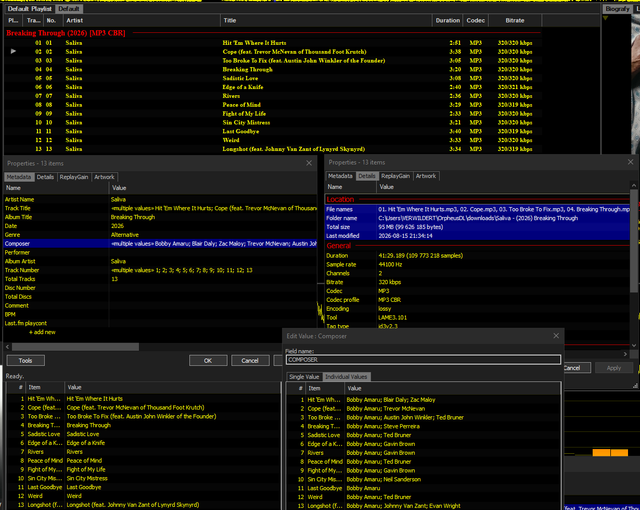Image resolution: width=640 pixels, height=510 pixels.
Task: Click the now-playing arrow beside the Cope track
Action: pos(13,51)
